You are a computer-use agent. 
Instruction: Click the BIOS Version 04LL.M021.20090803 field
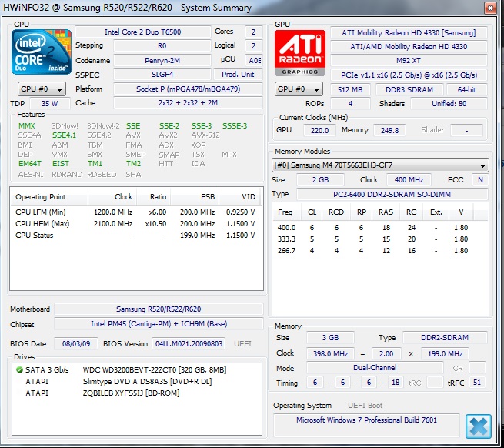189,344
